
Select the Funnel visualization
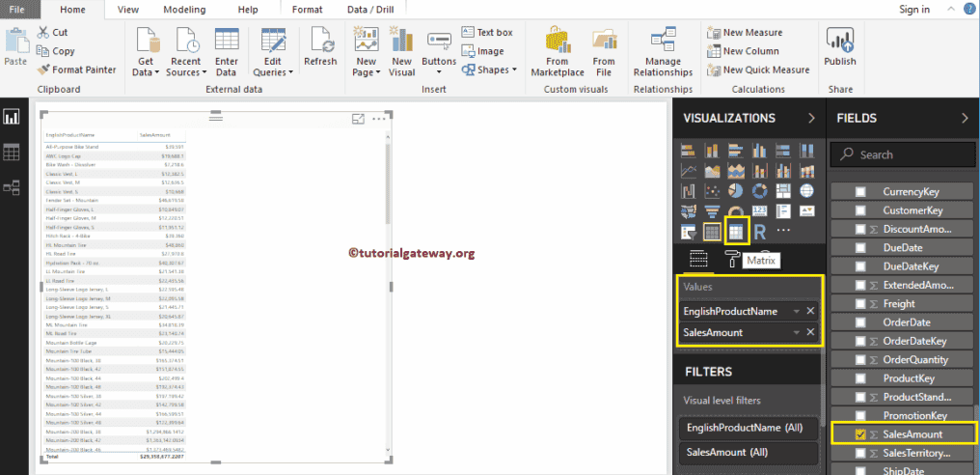pos(713,210)
